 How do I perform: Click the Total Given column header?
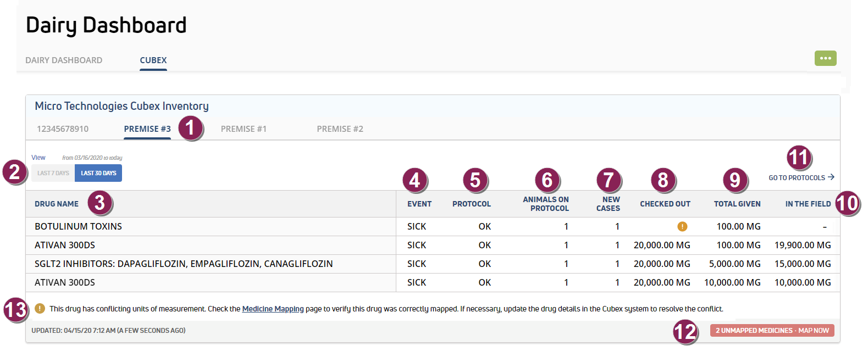(x=737, y=204)
